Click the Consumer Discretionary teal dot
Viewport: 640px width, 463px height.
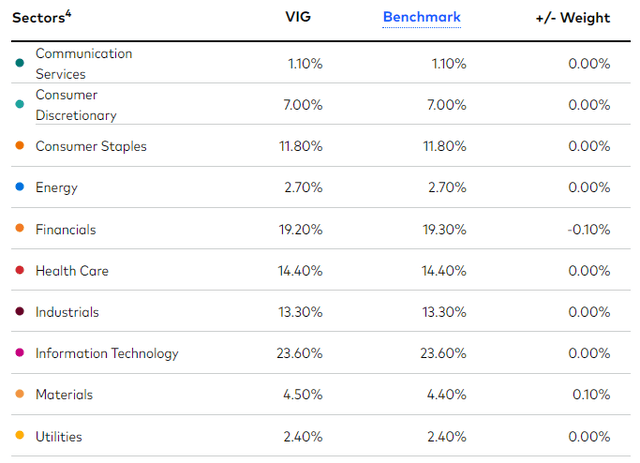pos(20,105)
